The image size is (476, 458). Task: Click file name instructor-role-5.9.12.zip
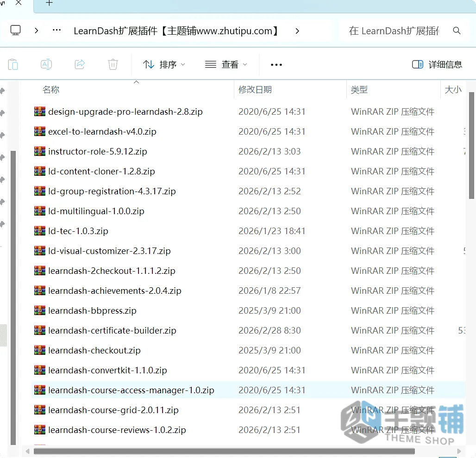pyautogui.click(x=98, y=151)
